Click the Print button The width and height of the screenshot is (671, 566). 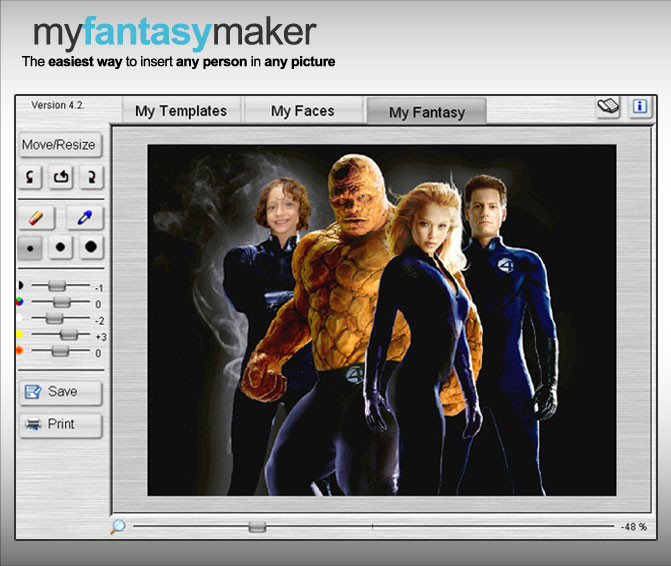click(x=61, y=424)
